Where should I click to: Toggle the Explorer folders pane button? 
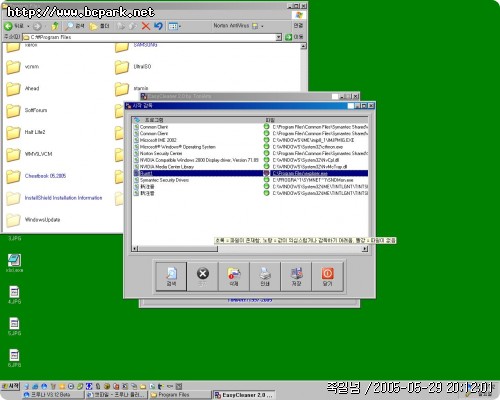click(x=99, y=26)
